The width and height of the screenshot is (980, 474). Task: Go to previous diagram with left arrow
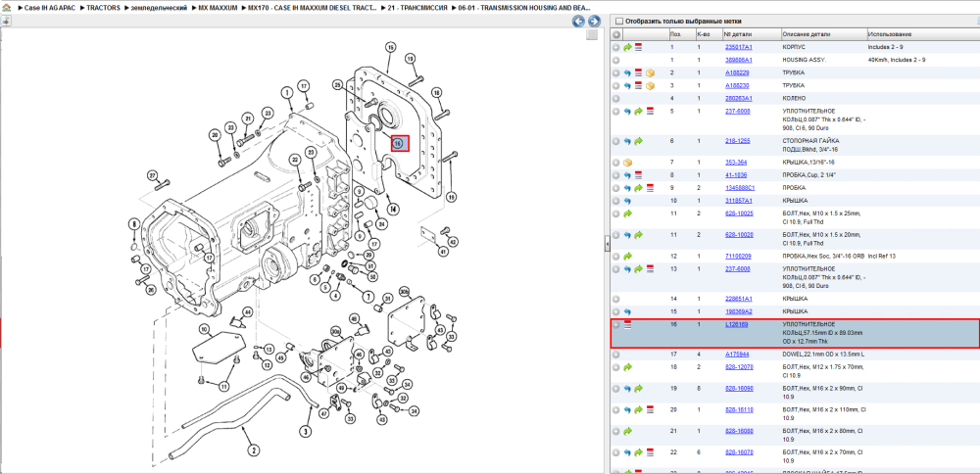pos(578,22)
